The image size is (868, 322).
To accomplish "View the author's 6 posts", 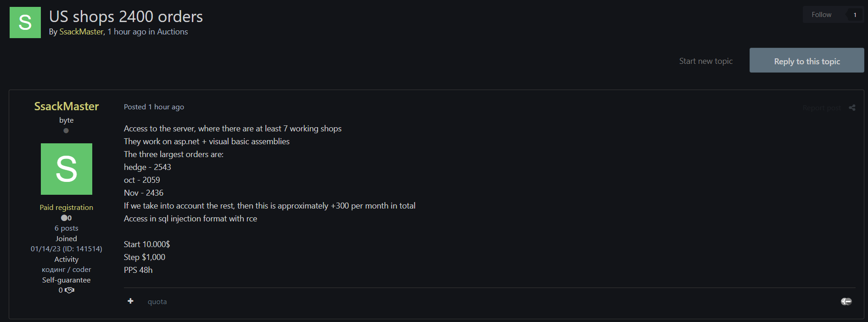I will (x=67, y=228).
